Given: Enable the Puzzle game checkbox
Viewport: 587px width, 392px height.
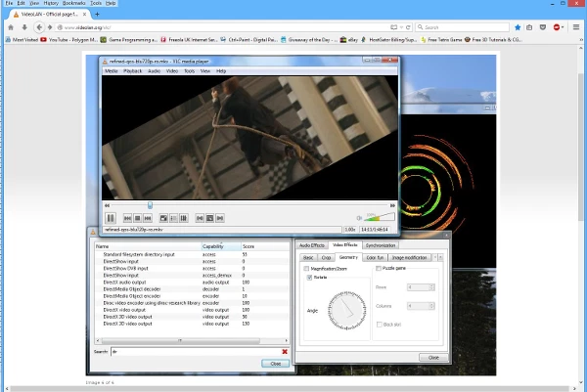Looking at the screenshot, I should pyautogui.click(x=379, y=268).
